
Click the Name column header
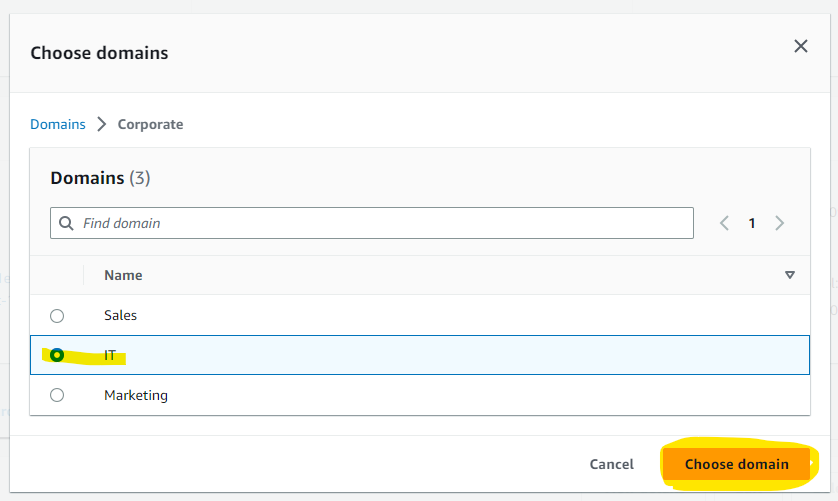click(x=123, y=275)
